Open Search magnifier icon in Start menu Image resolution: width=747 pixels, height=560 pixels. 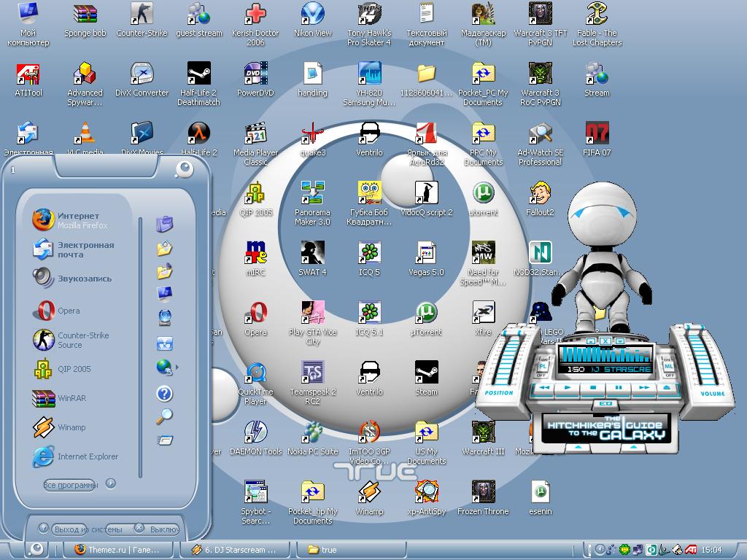click(164, 416)
